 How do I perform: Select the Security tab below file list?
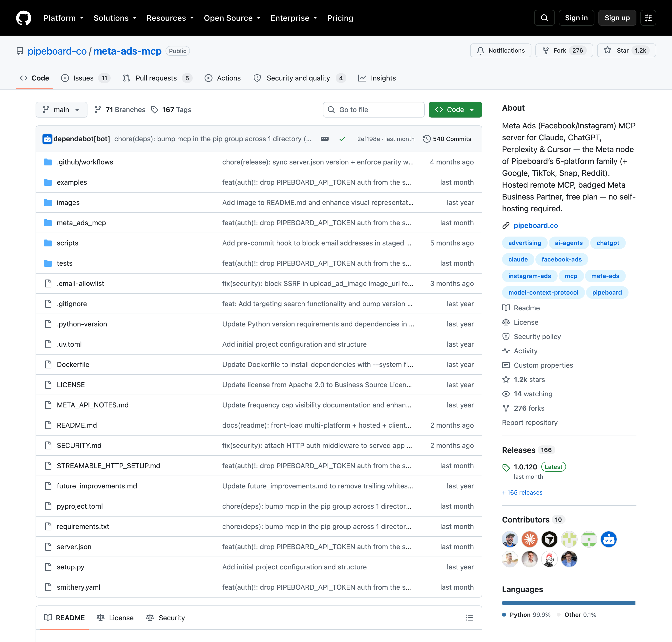coord(165,618)
